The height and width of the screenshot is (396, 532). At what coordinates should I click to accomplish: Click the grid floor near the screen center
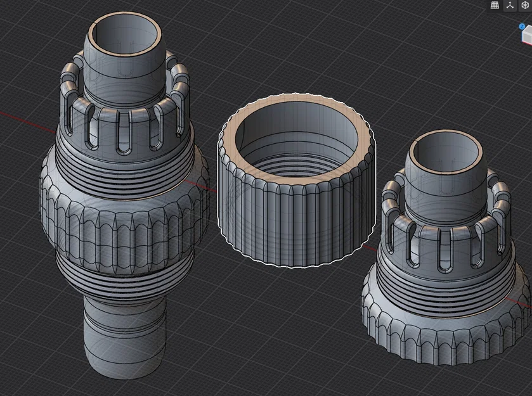click(266, 304)
